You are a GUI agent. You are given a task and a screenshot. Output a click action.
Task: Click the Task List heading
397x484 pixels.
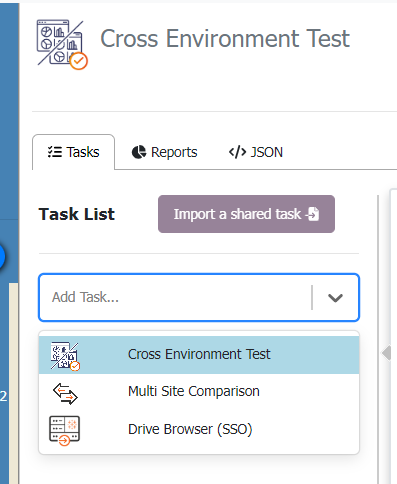tap(77, 214)
